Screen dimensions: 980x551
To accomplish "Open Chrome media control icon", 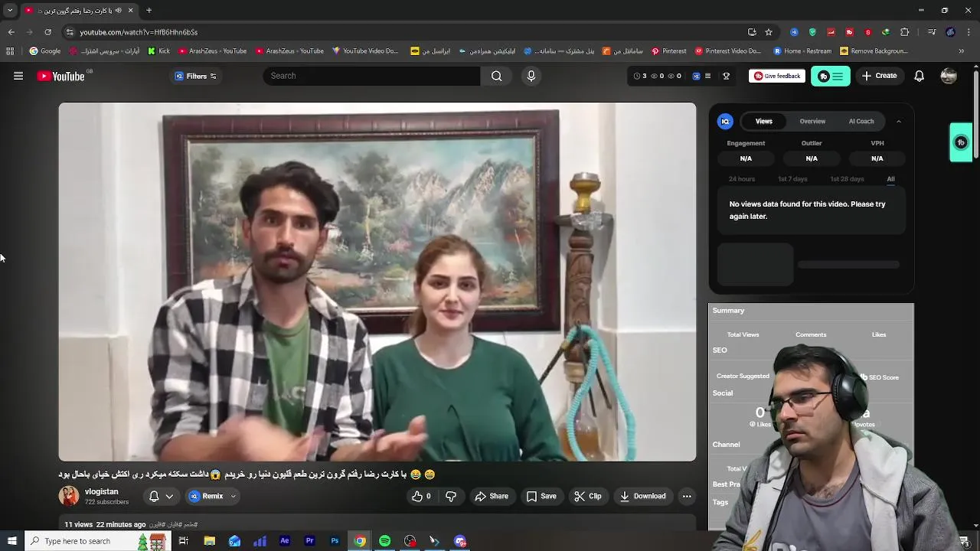I will click(x=932, y=32).
